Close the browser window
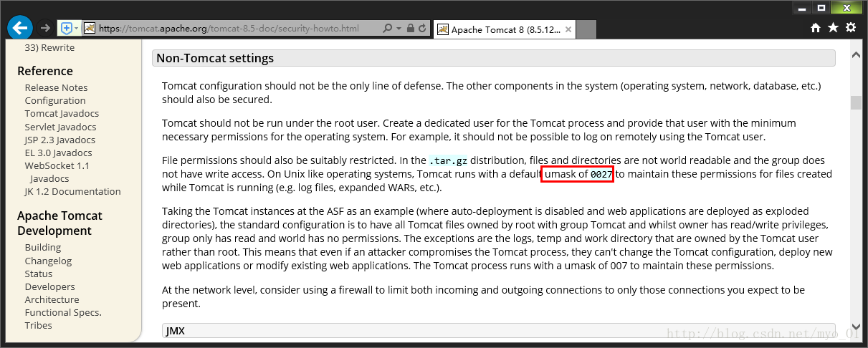868x348 pixels. 847,7
